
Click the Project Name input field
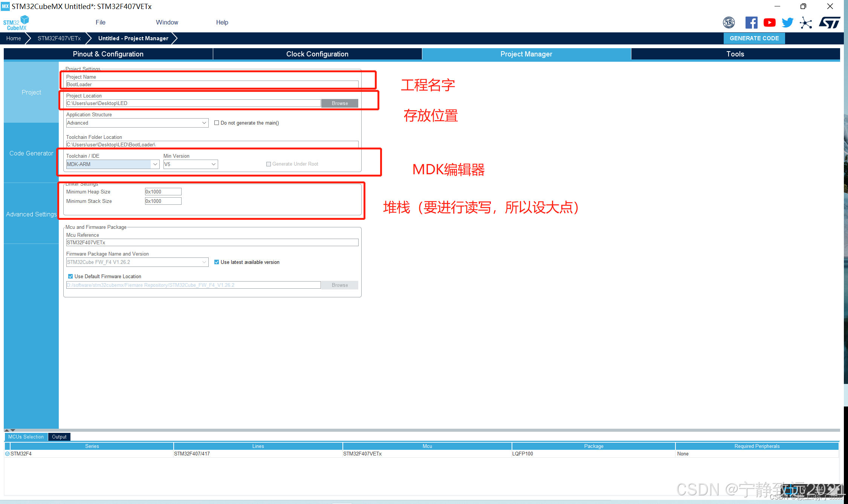point(212,84)
